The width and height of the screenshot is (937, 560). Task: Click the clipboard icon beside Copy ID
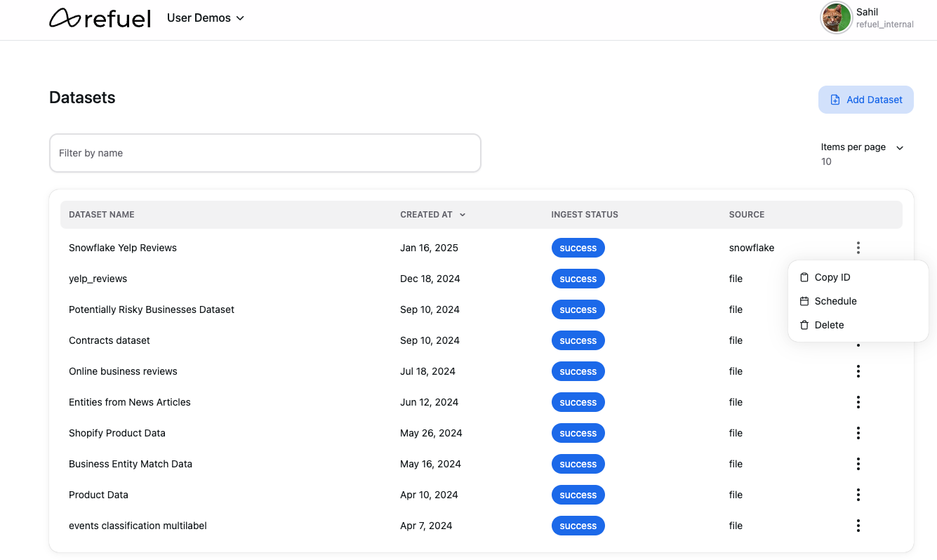point(804,277)
